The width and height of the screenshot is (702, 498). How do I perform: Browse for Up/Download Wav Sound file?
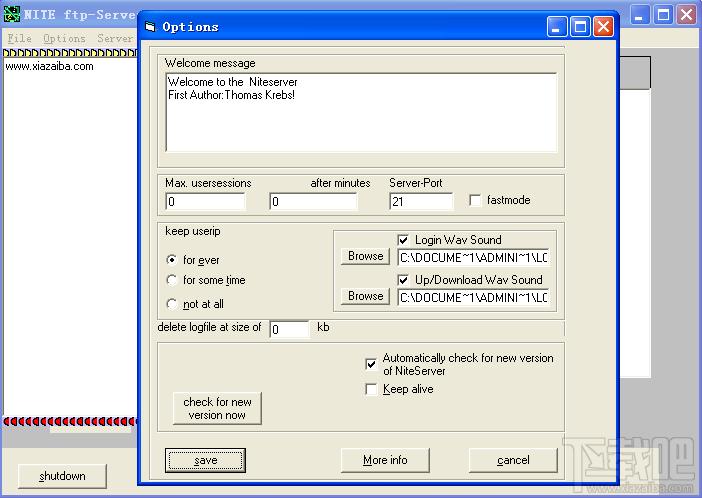point(365,296)
